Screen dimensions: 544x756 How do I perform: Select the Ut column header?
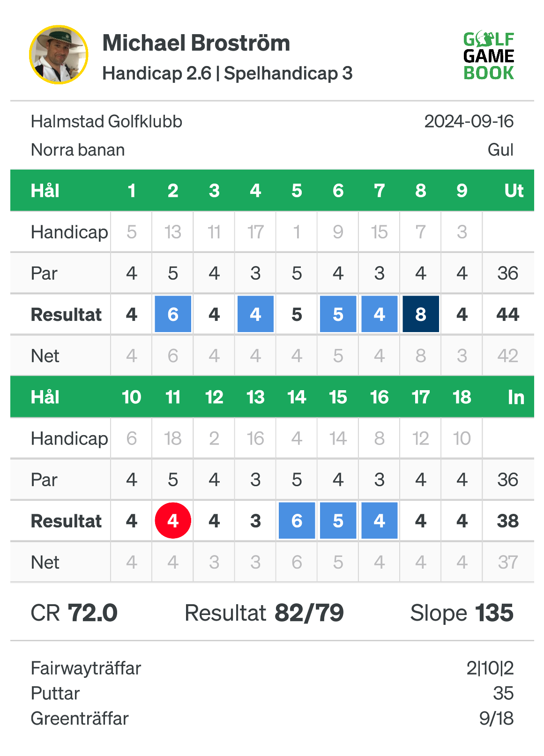coord(514,191)
